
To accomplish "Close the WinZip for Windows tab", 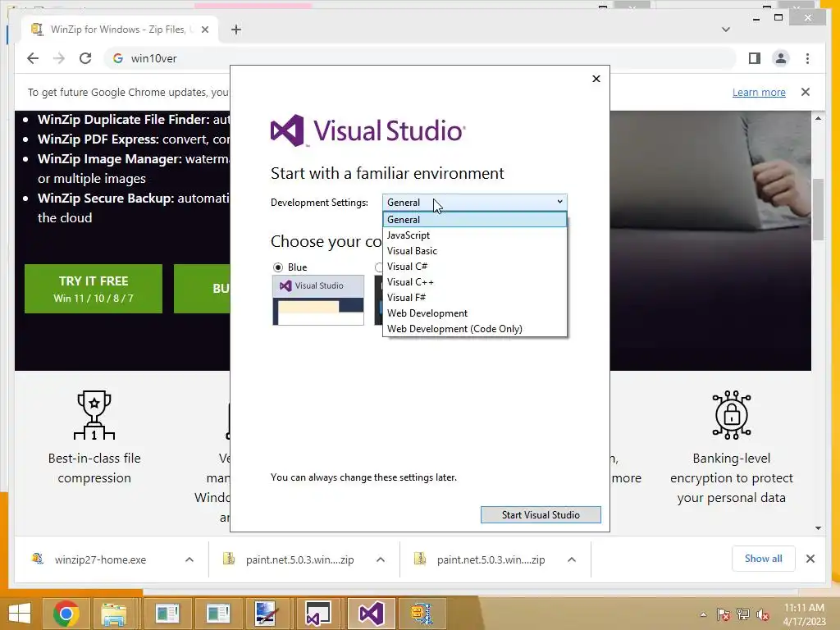I will [205, 30].
